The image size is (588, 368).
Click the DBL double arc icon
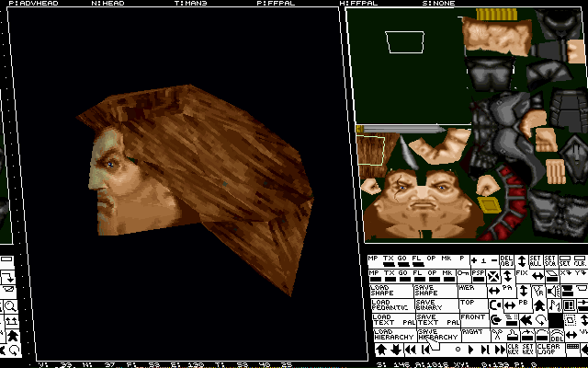[x=558, y=335]
